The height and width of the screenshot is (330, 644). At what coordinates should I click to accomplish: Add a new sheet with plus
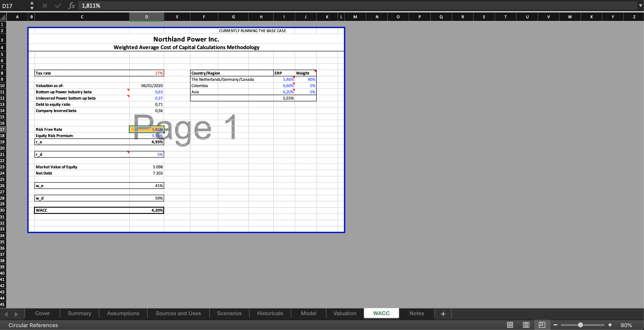pos(443,314)
